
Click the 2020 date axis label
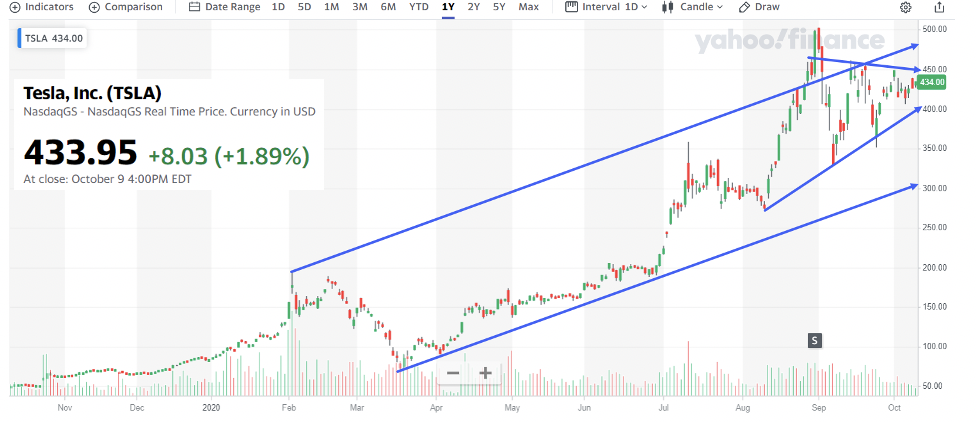(212, 408)
